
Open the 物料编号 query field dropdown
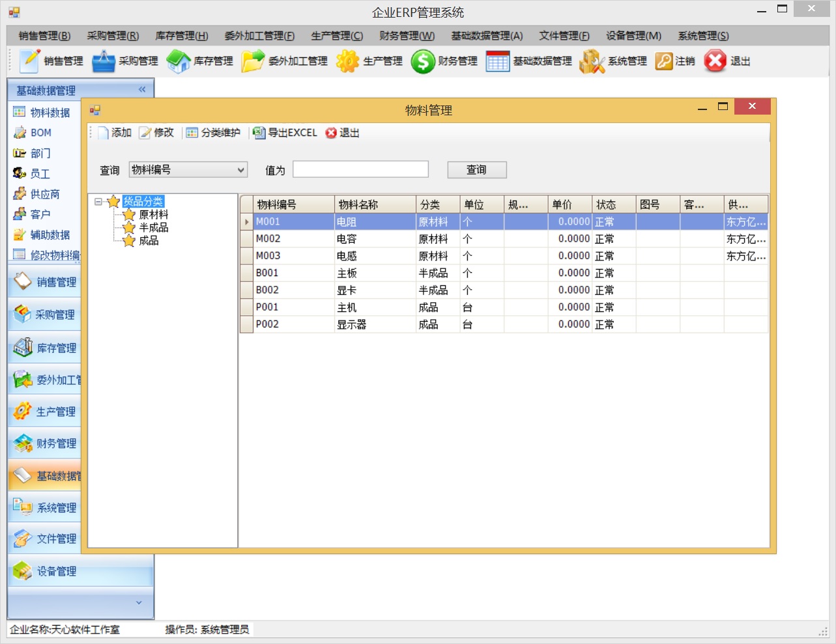pyautogui.click(x=241, y=170)
